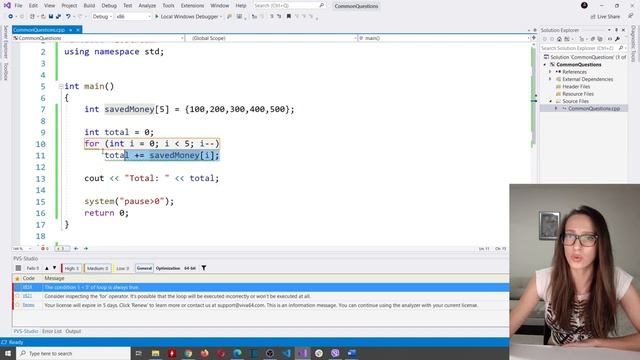640x360 pixels.
Task: Open the Extensions menu
Action: pos(192,6)
